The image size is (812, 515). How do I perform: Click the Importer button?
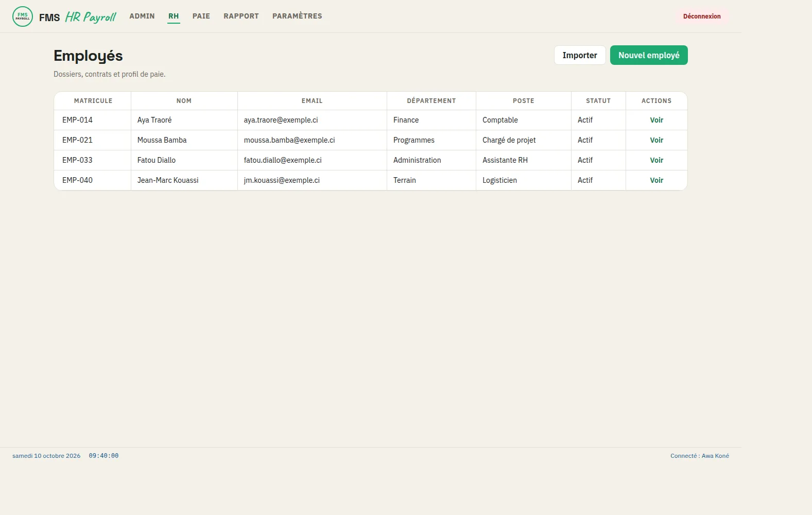click(580, 55)
